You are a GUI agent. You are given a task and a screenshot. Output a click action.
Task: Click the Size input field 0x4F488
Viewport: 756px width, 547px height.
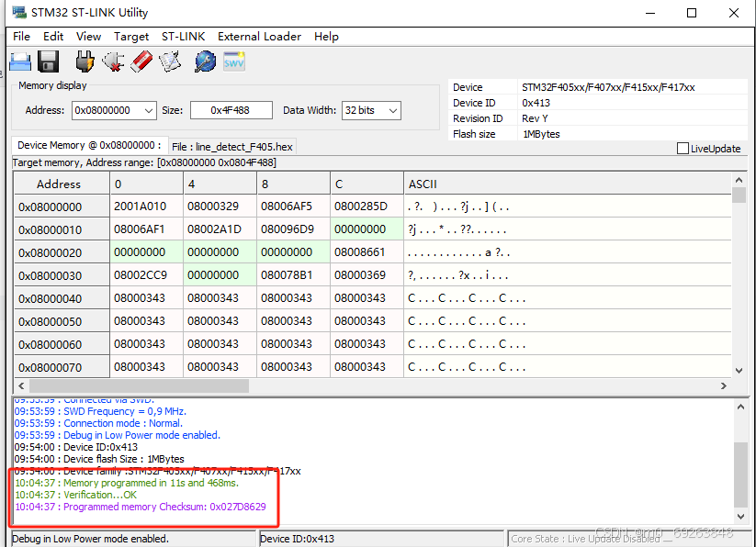tap(231, 110)
